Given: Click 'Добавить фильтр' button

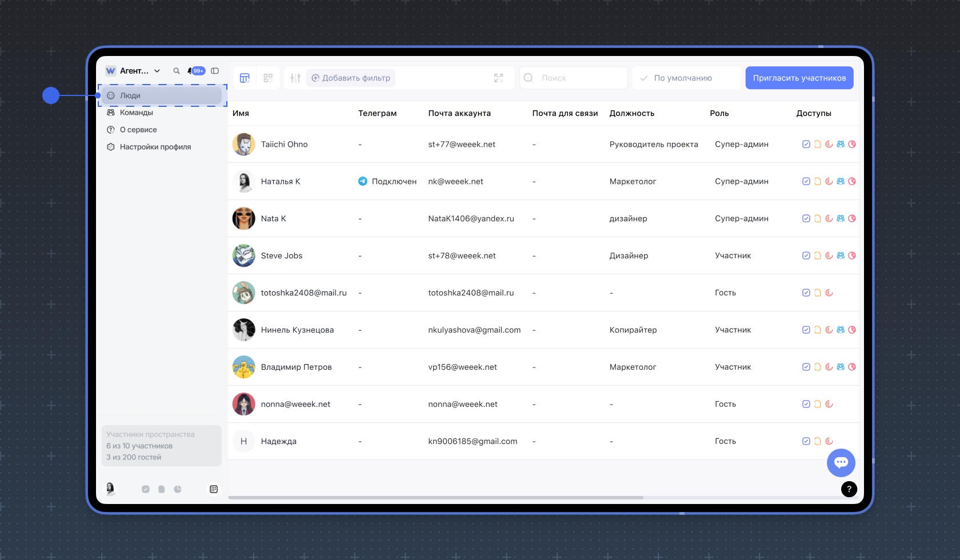Looking at the screenshot, I should (351, 78).
